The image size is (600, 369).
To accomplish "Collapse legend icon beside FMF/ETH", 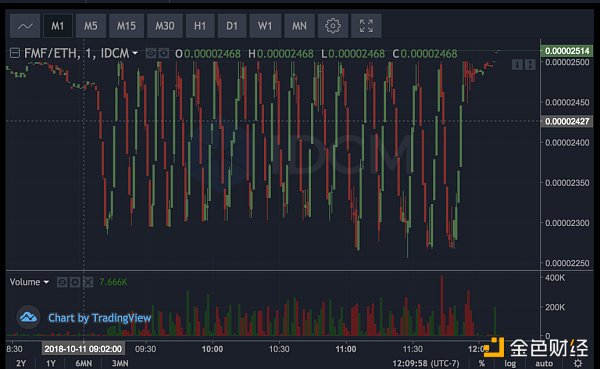I will 15,53.
